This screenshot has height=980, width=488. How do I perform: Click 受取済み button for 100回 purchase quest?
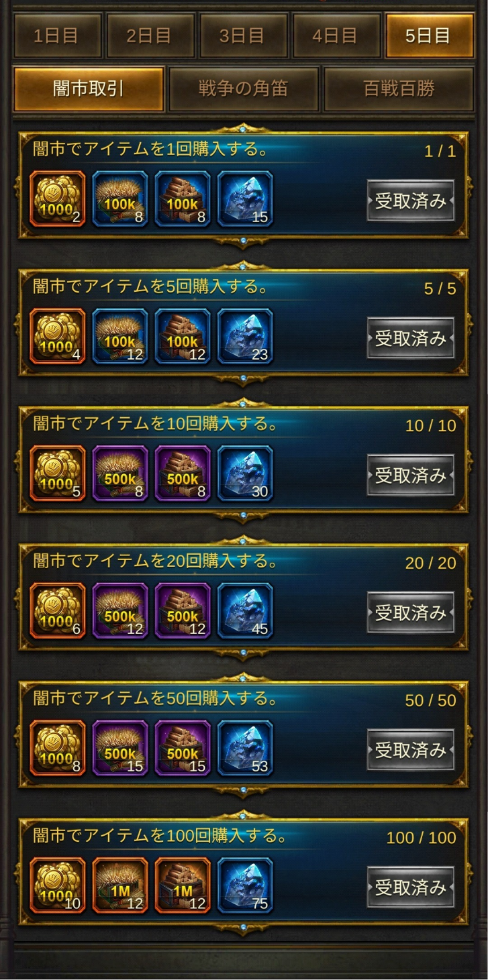click(411, 887)
